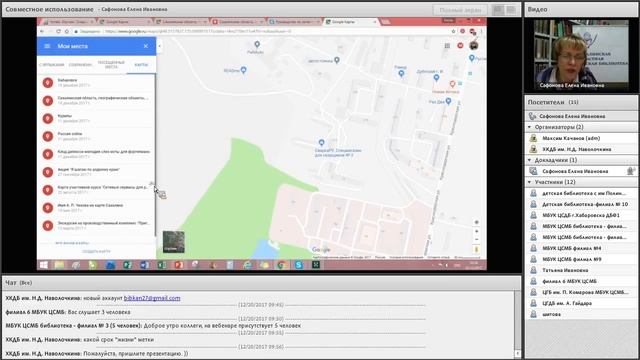Select participant "ЦГДБ им. А. Гайдара"
Image resolution: width=640 pixels, height=360 pixels.
[x=582, y=303]
